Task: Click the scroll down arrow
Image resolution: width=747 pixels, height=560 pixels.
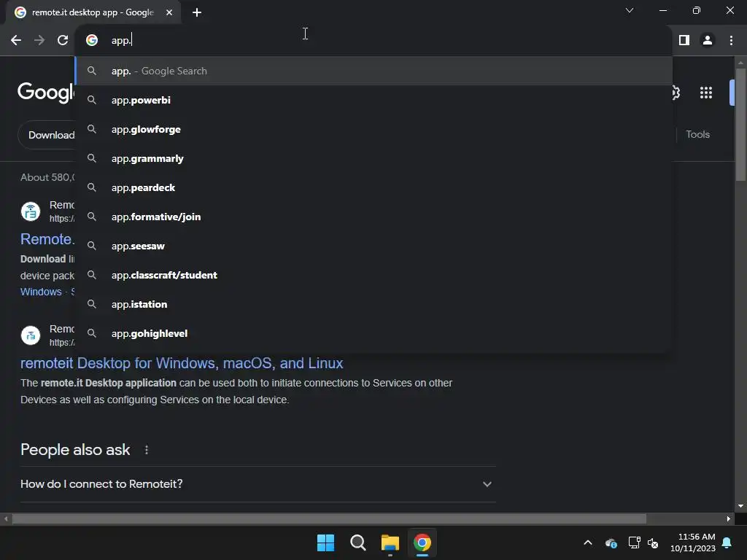Action: click(740, 506)
